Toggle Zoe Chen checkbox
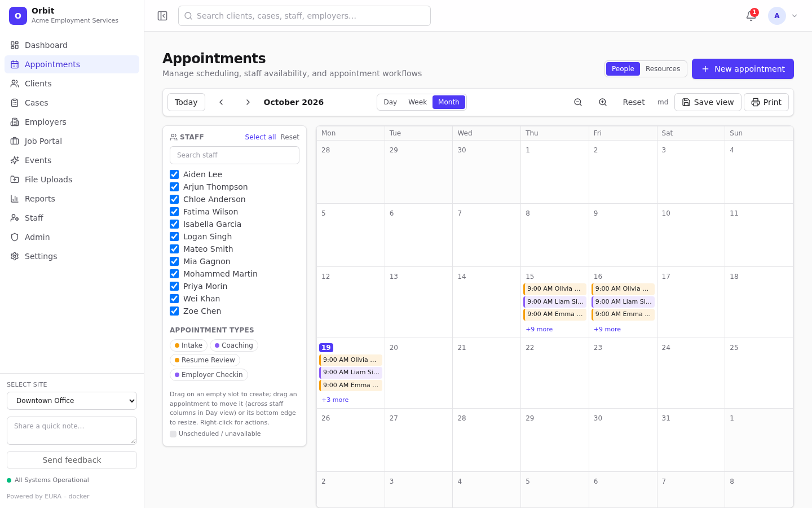The width and height of the screenshot is (812, 508). [x=174, y=311]
